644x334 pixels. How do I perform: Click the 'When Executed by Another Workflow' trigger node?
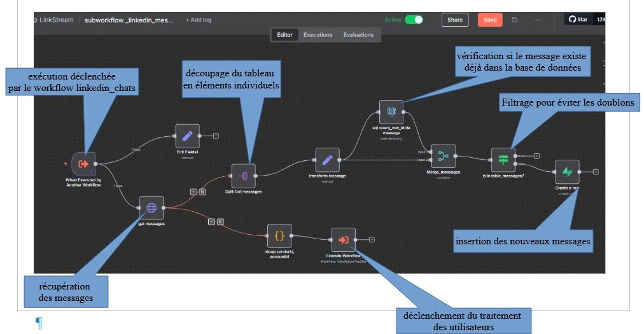(83, 164)
